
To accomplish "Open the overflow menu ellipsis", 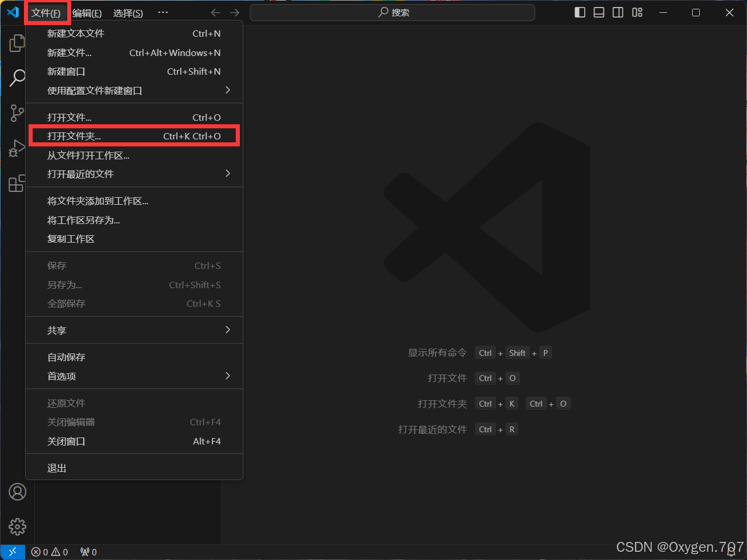I will click(x=163, y=12).
